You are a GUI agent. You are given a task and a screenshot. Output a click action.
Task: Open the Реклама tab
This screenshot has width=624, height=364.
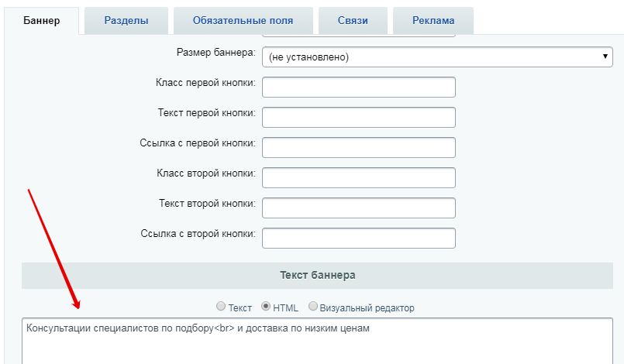[x=433, y=21]
